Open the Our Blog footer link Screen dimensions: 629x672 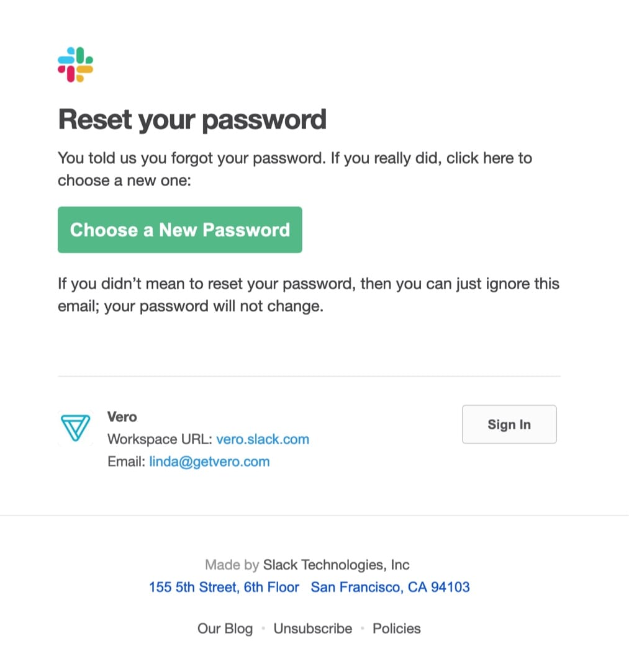(225, 629)
